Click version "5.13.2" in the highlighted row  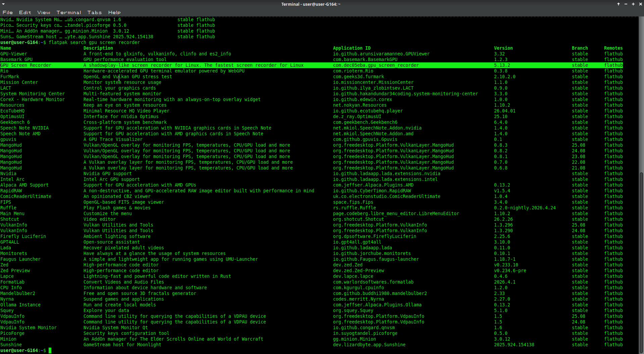click(502, 65)
